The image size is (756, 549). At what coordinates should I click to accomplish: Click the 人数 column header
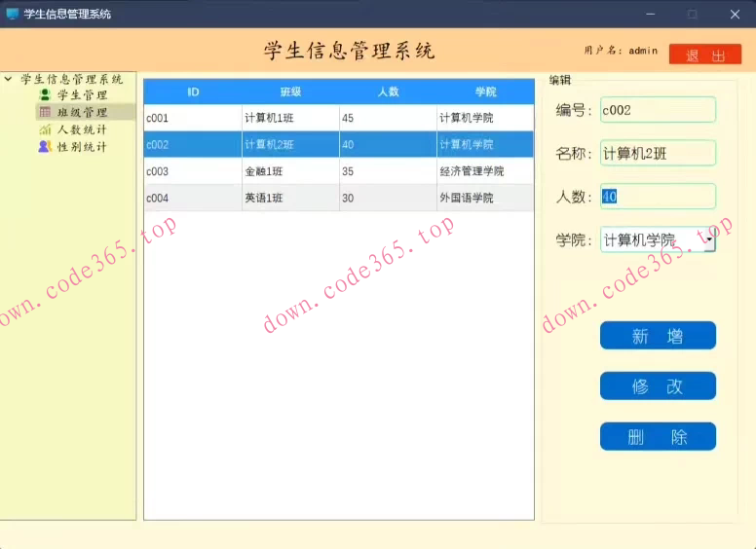[388, 91]
